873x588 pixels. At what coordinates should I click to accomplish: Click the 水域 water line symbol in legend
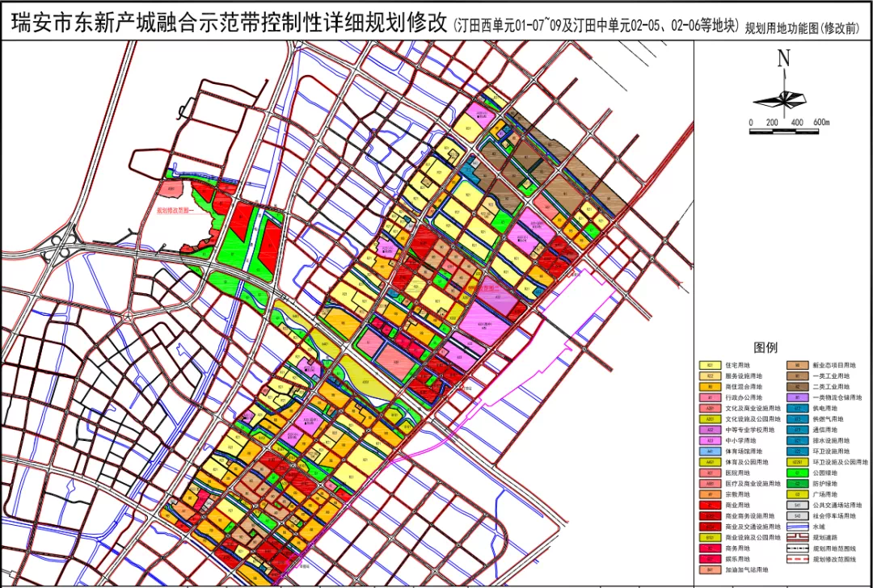[x=797, y=525]
